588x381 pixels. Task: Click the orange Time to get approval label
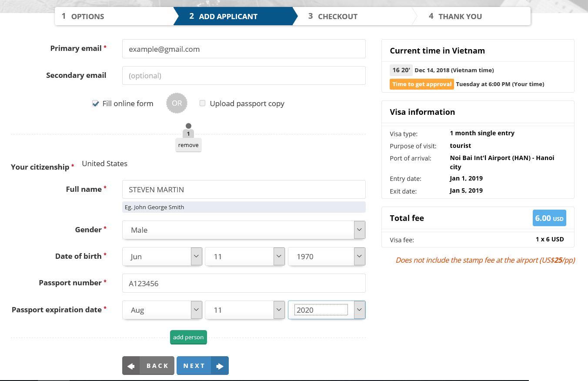(x=421, y=84)
